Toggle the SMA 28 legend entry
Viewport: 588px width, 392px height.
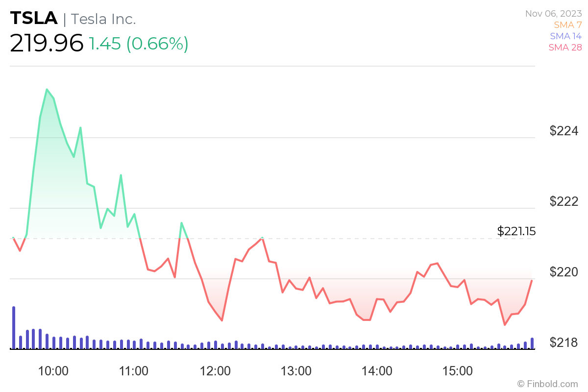pyautogui.click(x=565, y=47)
